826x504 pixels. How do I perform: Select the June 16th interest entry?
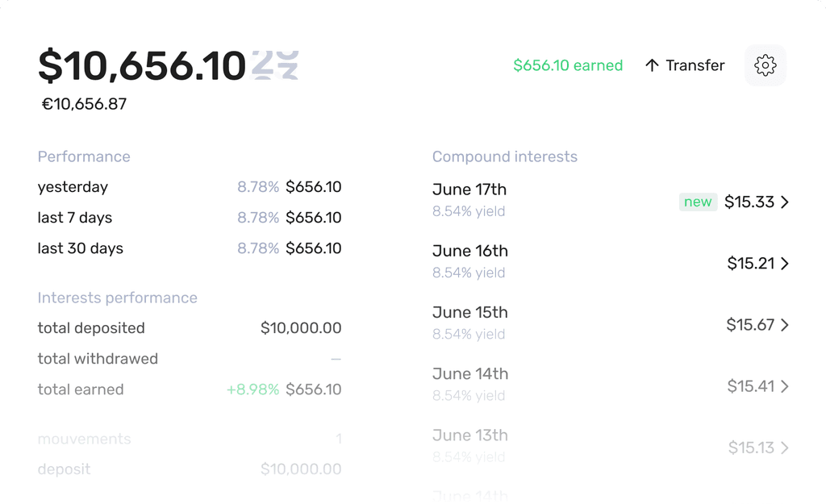click(611, 262)
